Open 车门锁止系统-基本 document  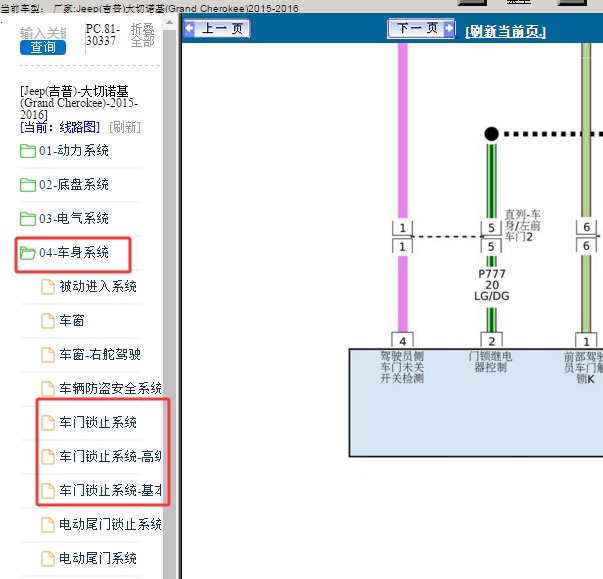(x=110, y=490)
